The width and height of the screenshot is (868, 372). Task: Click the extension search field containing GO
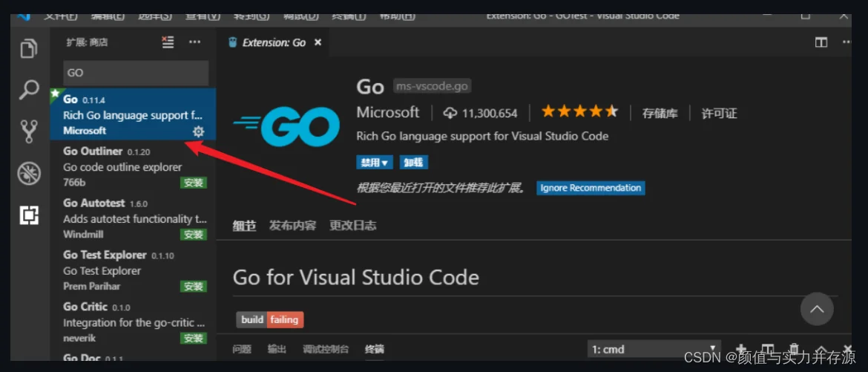click(x=136, y=73)
